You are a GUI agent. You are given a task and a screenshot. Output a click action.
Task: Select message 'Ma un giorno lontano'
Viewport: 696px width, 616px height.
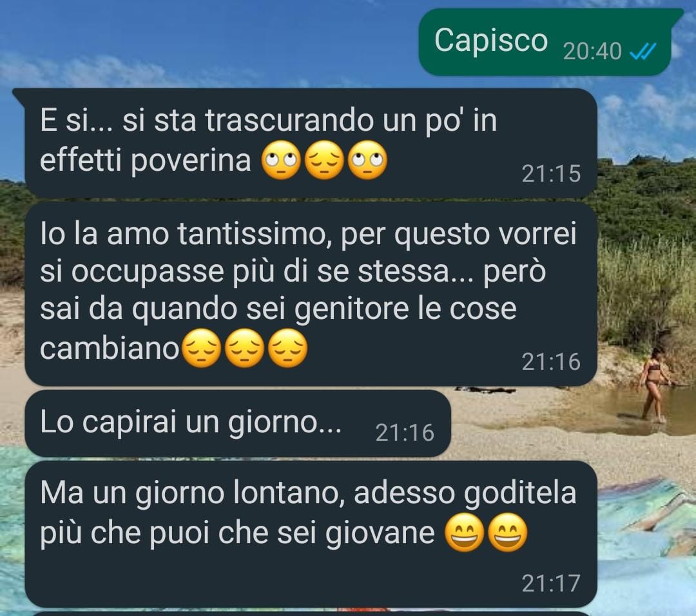click(x=311, y=534)
